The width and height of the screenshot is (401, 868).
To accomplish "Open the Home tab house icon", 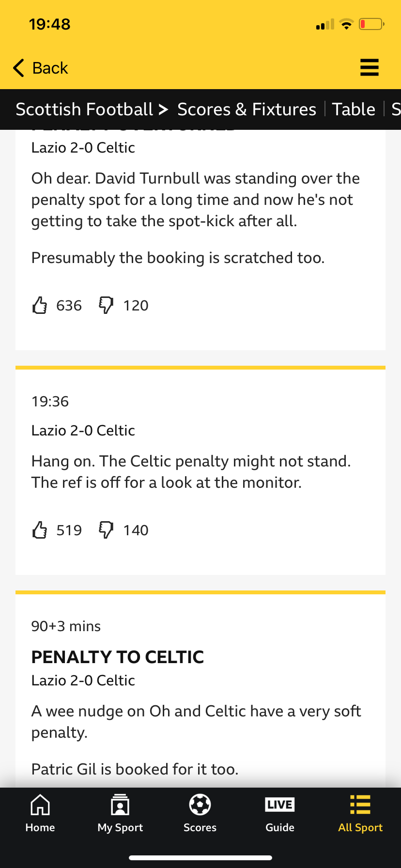I will pos(40,805).
